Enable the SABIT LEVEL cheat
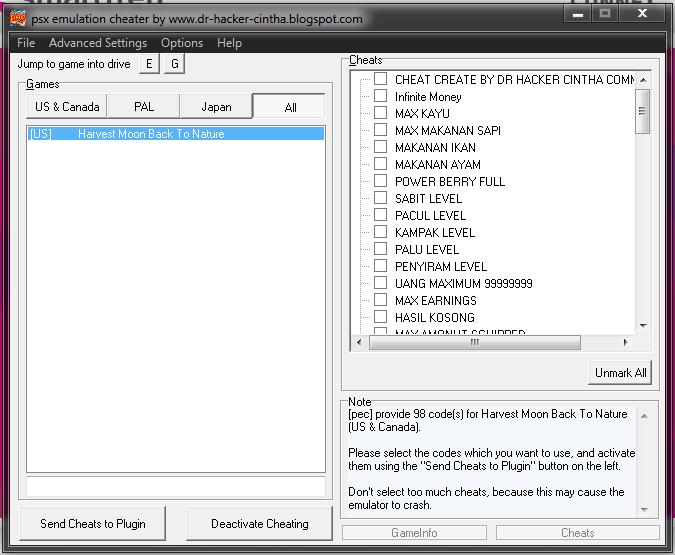This screenshot has width=675, height=555. tap(381, 198)
